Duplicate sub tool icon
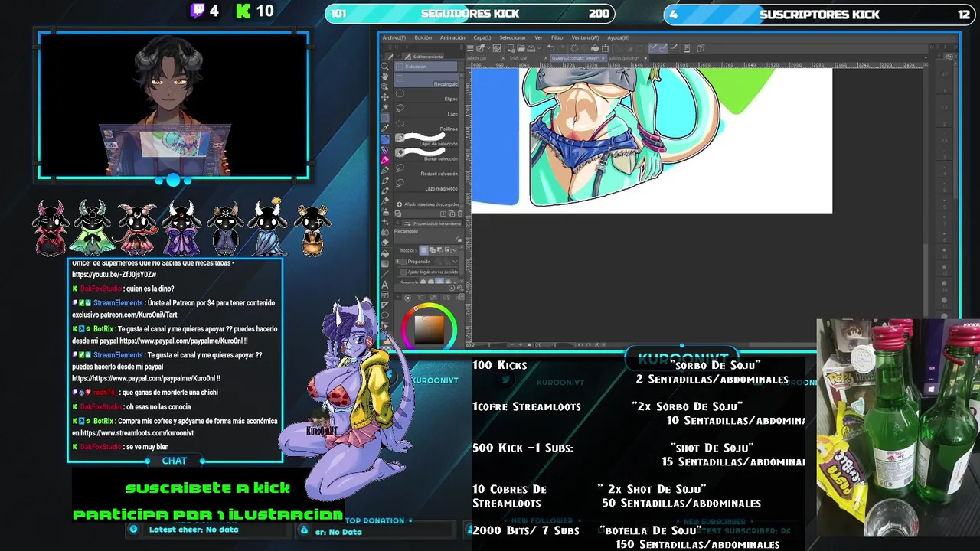The image size is (980, 551). click(x=452, y=214)
